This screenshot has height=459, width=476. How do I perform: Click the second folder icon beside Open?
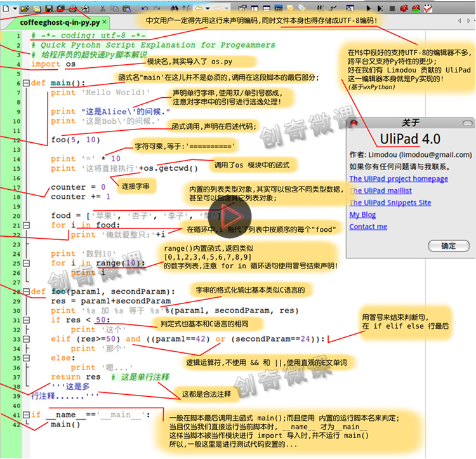tap(37, 8)
